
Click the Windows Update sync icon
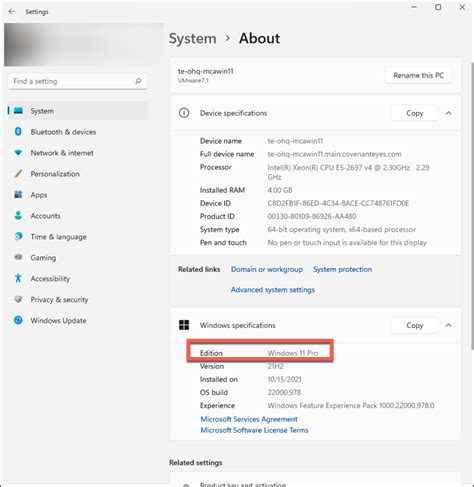pyautogui.click(x=18, y=320)
